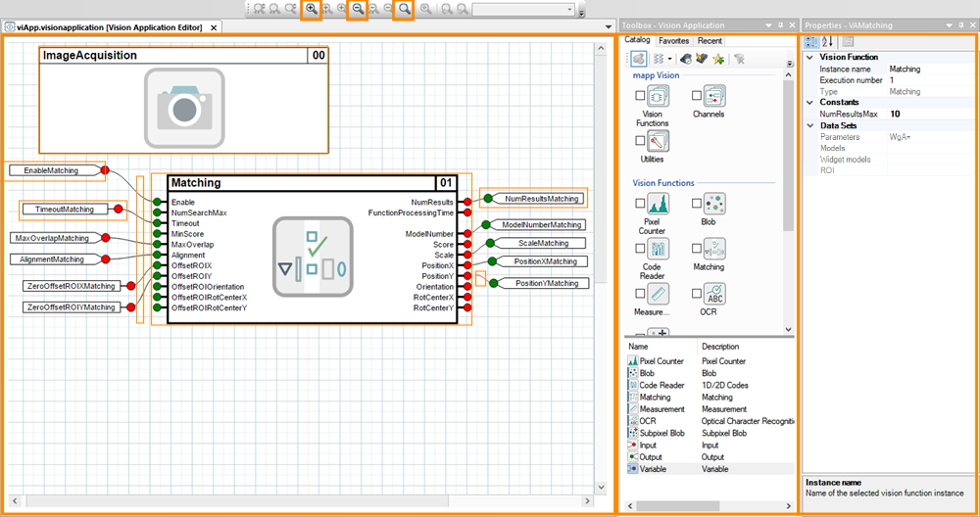Select the Utilities wrench catalog icon
The width and height of the screenshot is (980, 517).
tap(658, 142)
